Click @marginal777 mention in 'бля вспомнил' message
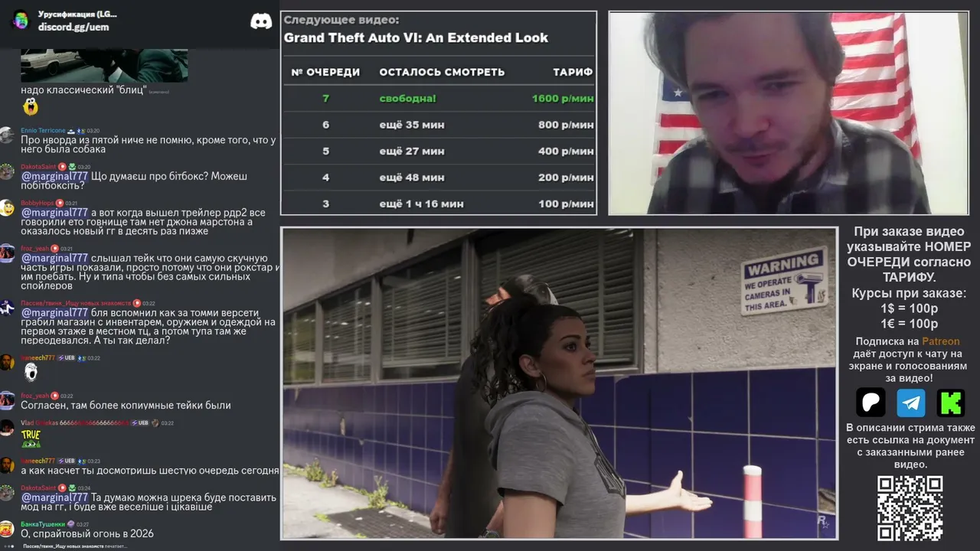Viewport: 980px width, 551px height. coord(54,312)
